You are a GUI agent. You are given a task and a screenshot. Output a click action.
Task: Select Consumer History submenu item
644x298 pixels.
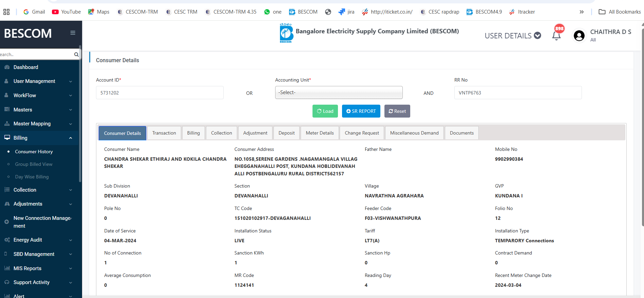point(34,152)
